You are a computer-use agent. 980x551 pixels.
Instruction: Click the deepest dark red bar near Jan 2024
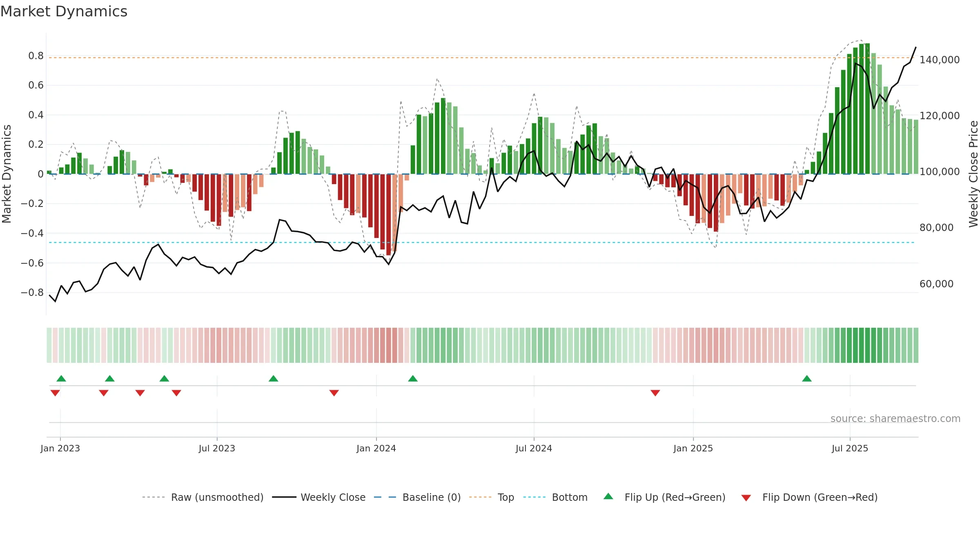coord(388,215)
